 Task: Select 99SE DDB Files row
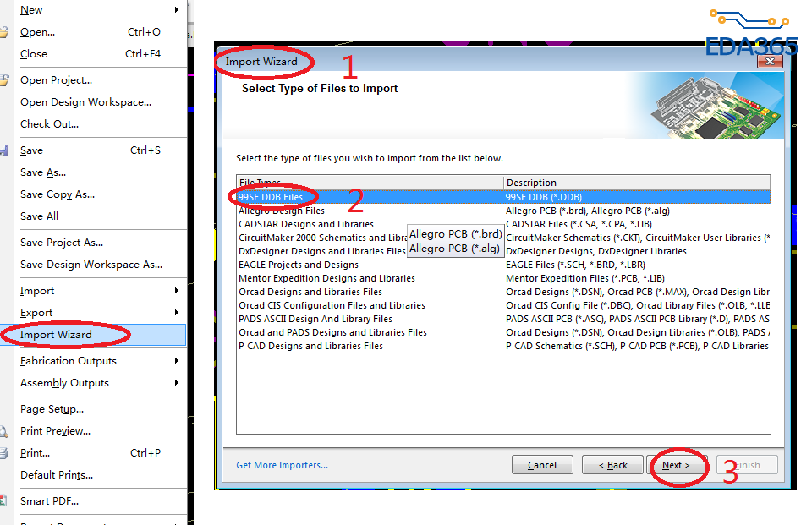click(x=503, y=197)
